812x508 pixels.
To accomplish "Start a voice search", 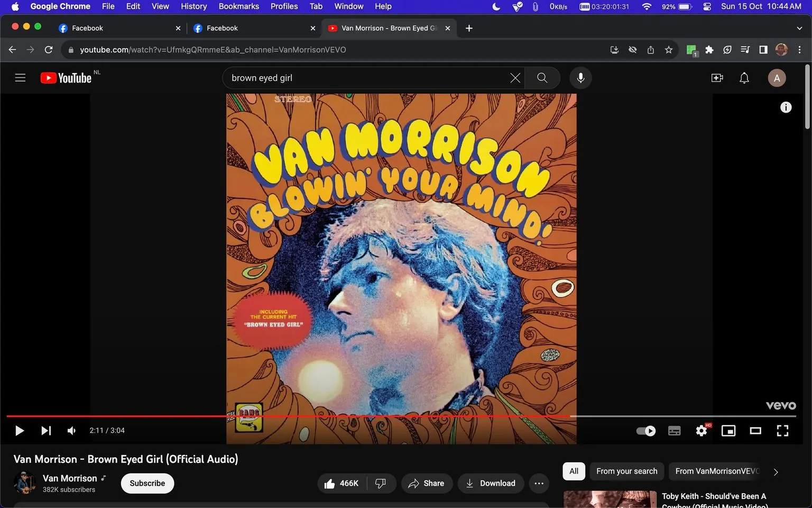I will (x=580, y=78).
